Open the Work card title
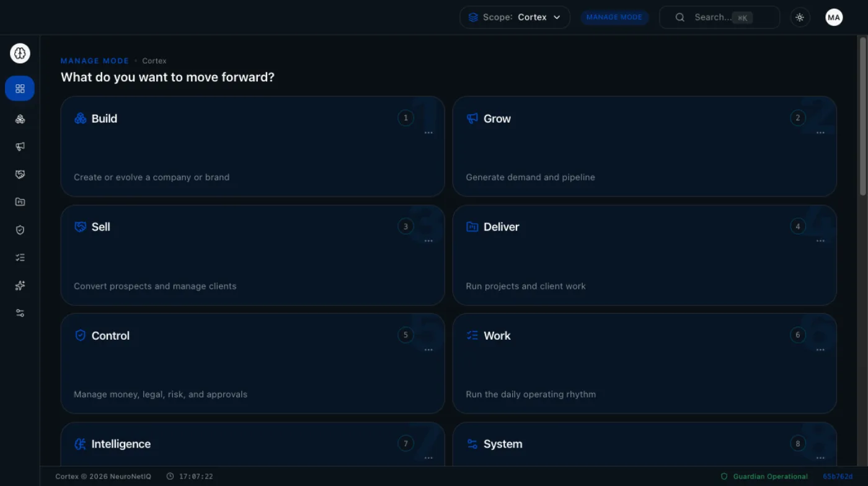Image resolution: width=868 pixels, height=486 pixels. tap(497, 335)
